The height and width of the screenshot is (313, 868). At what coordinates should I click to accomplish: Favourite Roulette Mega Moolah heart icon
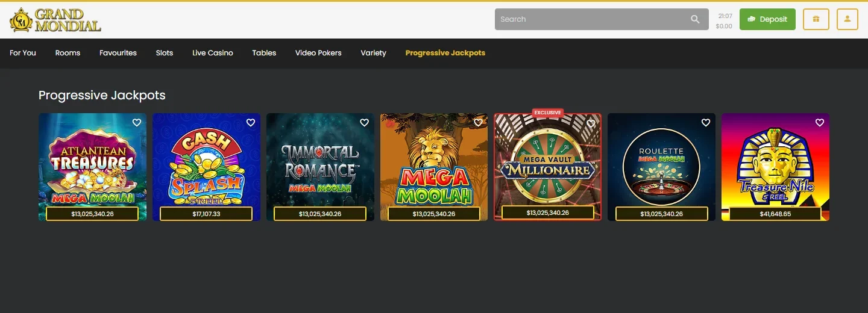click(706, 123)
